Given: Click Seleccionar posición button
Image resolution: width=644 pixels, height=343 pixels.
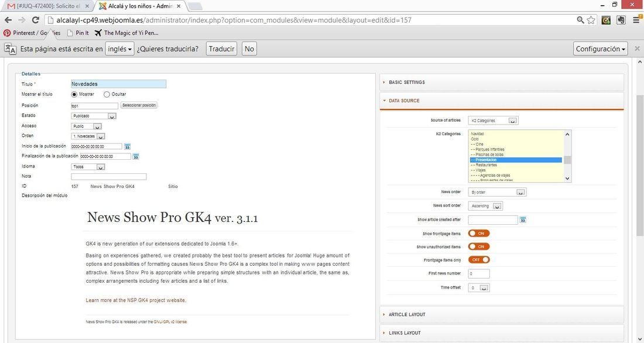Looking at the screenshot, I should pyautogui.click(x=139, y=105).
